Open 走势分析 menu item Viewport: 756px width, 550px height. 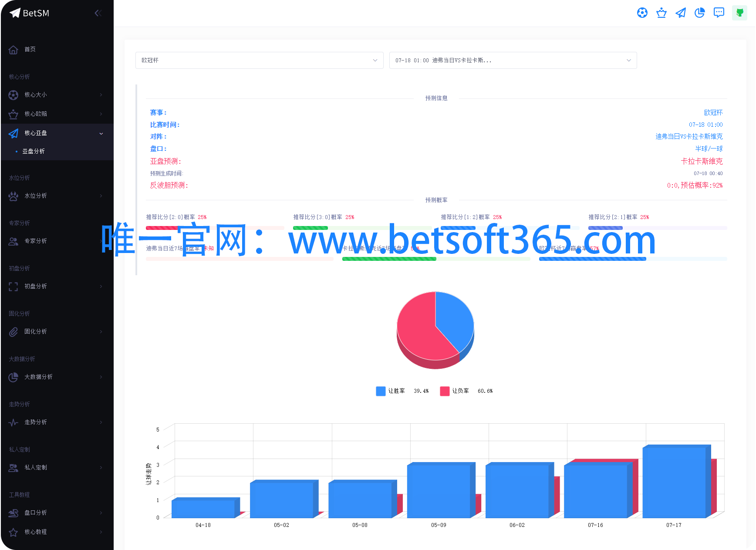click(x=57, y=422)
